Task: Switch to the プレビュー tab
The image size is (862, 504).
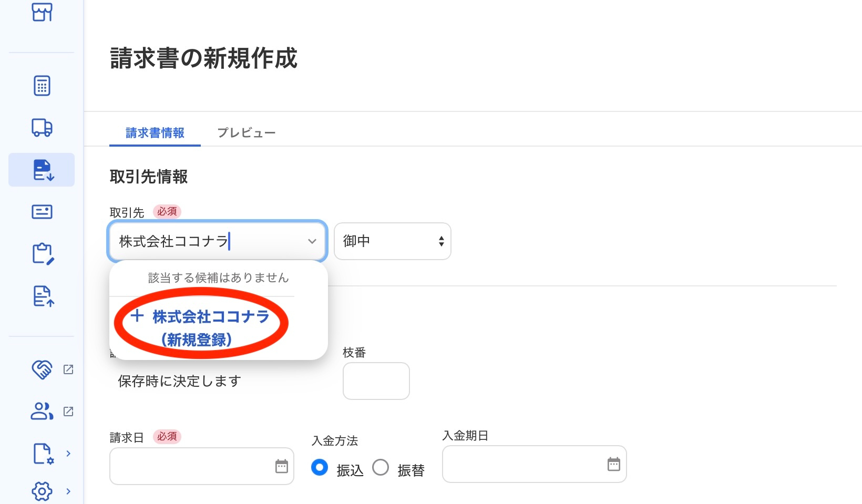Action: coord(247,133)
